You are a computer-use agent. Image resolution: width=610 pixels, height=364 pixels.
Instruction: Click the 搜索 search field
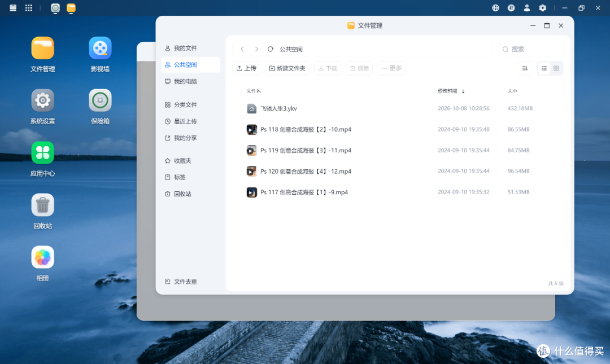[531, 49]
